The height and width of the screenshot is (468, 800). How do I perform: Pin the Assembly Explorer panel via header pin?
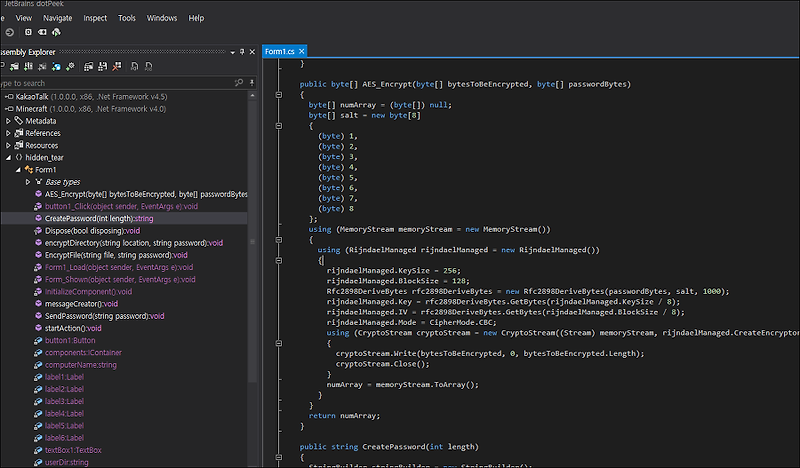pyautogui.click(x=242, y=52)
